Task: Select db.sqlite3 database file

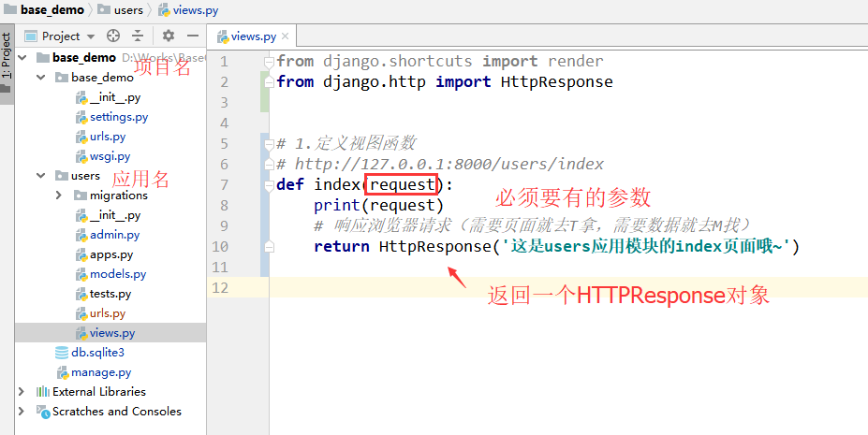Action: click(97, 352)
